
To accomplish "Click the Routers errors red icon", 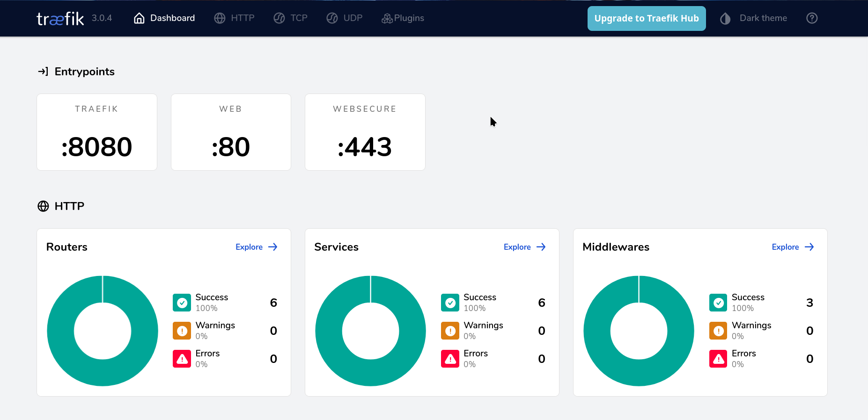I will [182, 359].
